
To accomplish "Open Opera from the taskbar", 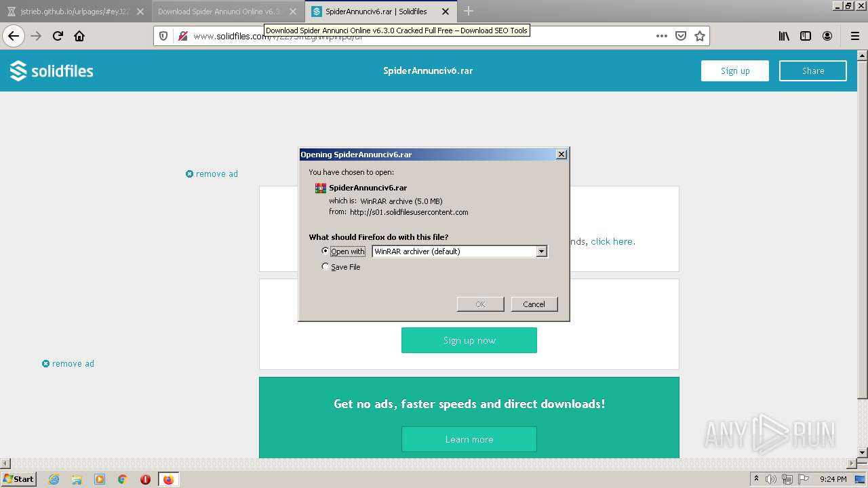I will [x=145, y=479].
